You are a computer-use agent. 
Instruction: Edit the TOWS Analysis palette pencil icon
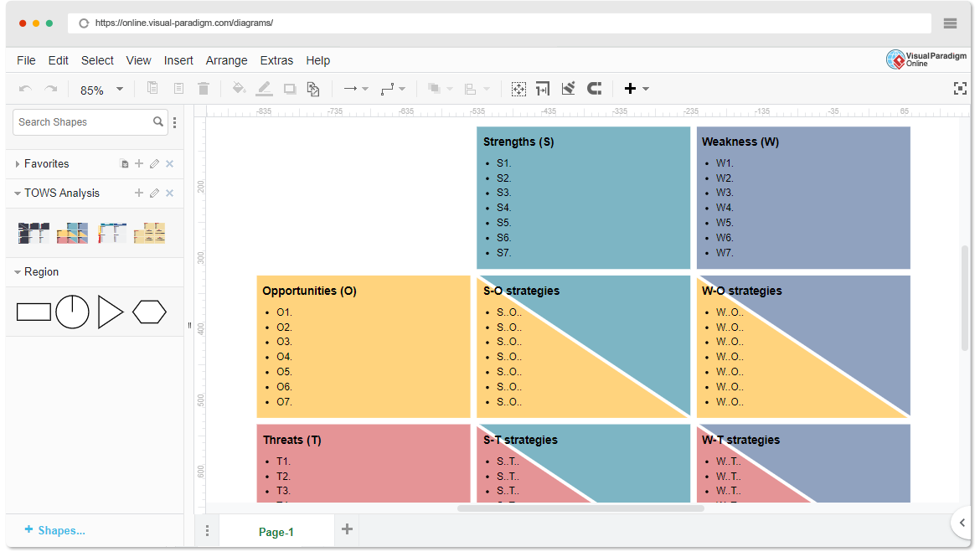pos(154,193)
